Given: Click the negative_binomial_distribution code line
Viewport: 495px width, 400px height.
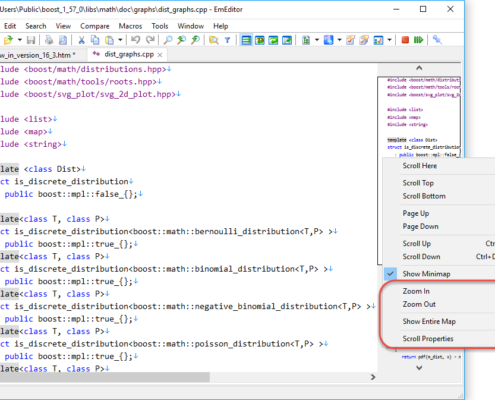Looking at the screenshot, I should click(x=188, y=307).
